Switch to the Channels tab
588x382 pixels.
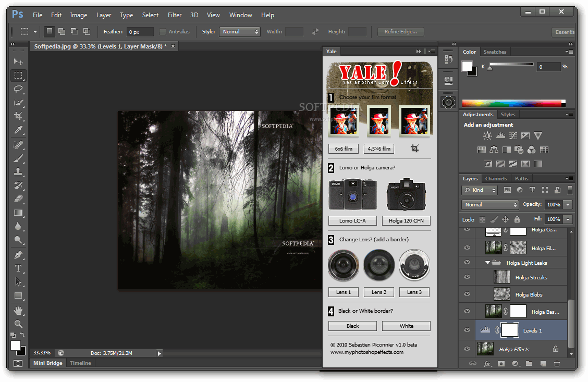(x=496, y=179)
